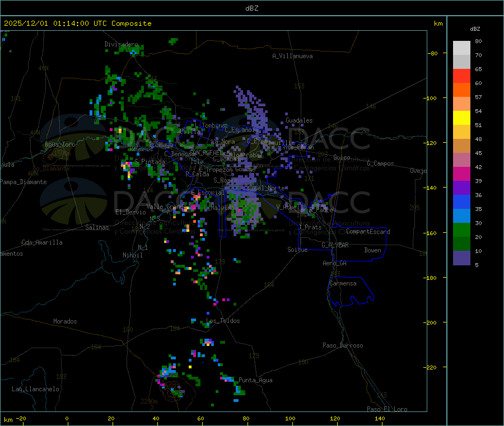This screenshot has width=504, height=426.
Task: Click the 30 dBZ green legend swatch
Action: pos(461,230)
